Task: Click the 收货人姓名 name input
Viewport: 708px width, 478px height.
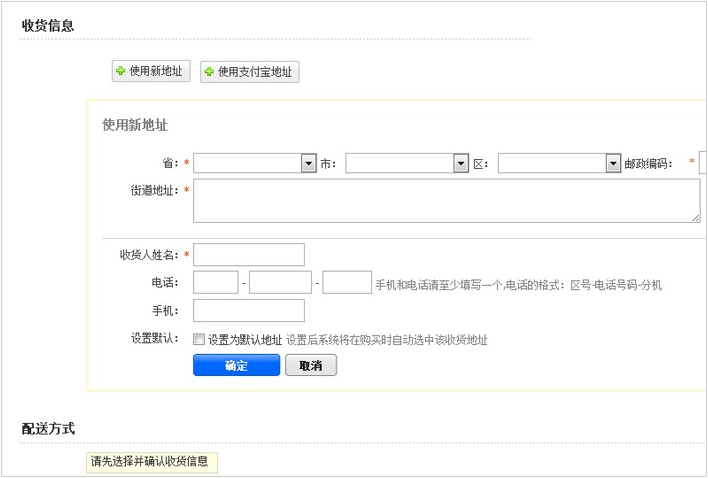Action: pos(249,255)
